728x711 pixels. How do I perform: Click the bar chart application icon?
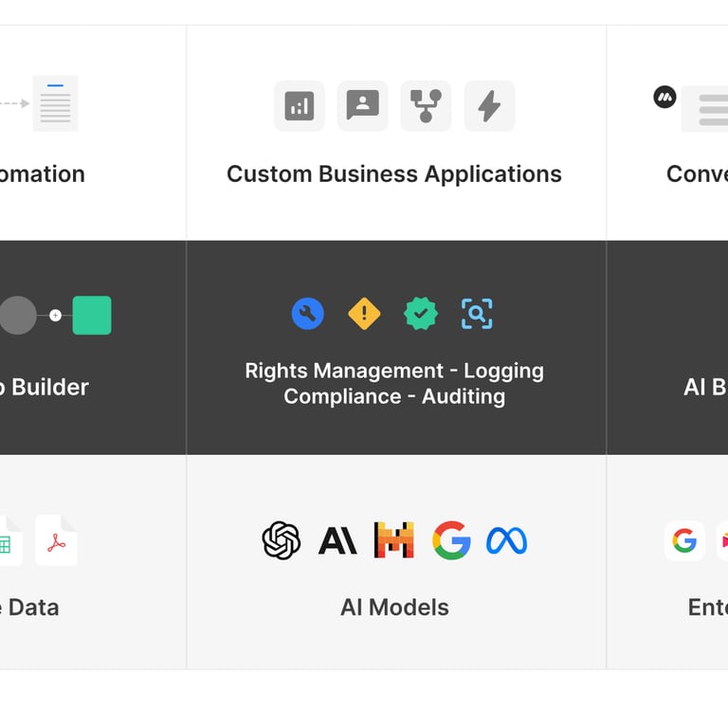coord(299,106)
